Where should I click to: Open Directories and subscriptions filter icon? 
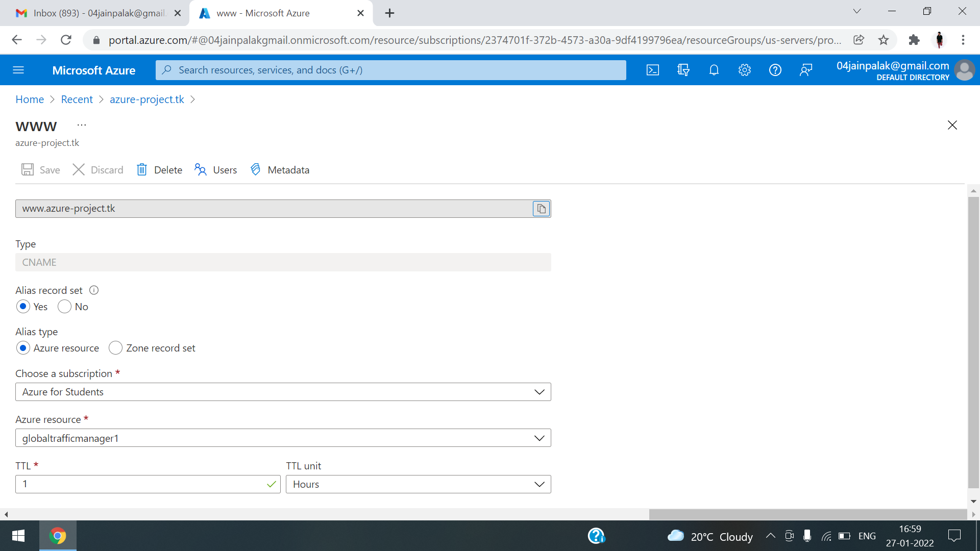683,70
